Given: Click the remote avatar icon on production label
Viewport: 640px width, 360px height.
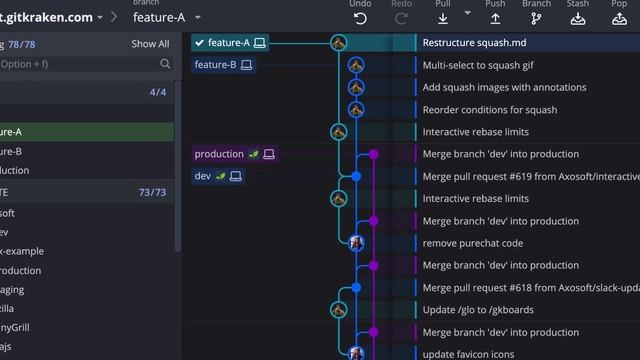Looking at the screenshot, I should click(x=254, y=154).
